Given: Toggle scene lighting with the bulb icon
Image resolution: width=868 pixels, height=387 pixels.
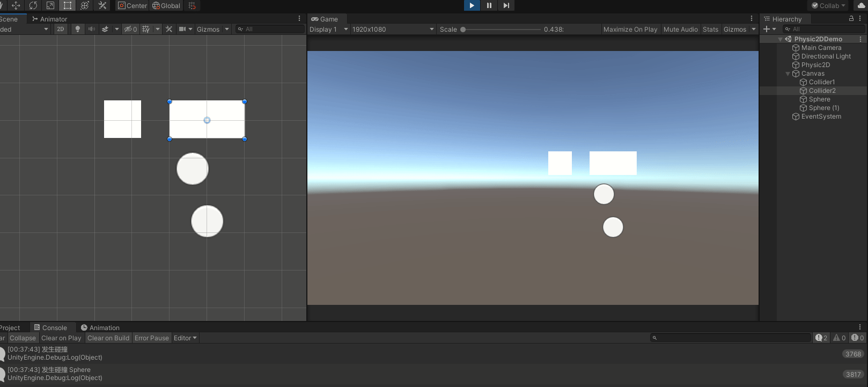Looking at the screenshot, I should [x=78, y=29].
